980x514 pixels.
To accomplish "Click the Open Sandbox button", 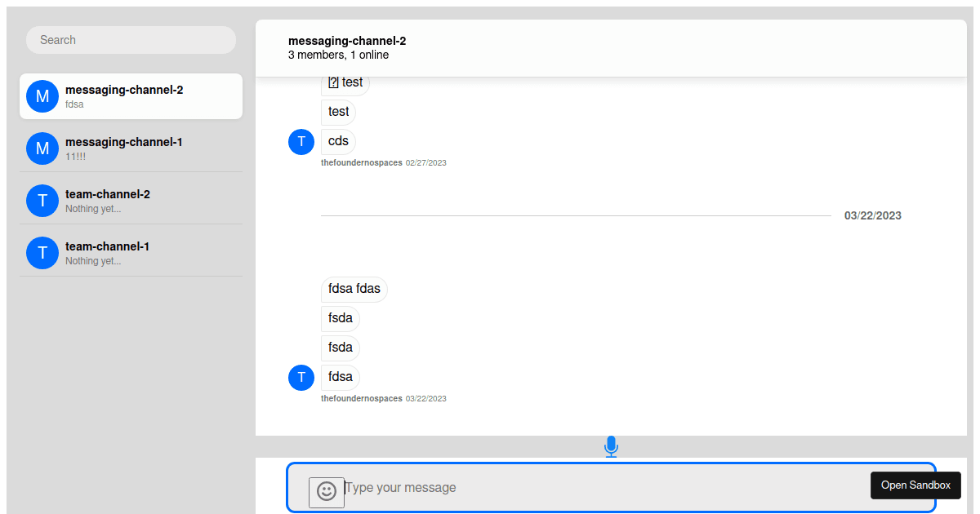I will (x=915, y=485).
